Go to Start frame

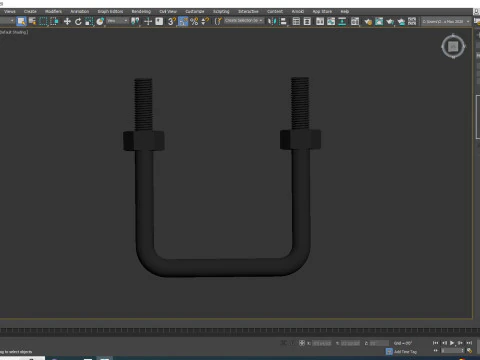(x=435, y=343)
